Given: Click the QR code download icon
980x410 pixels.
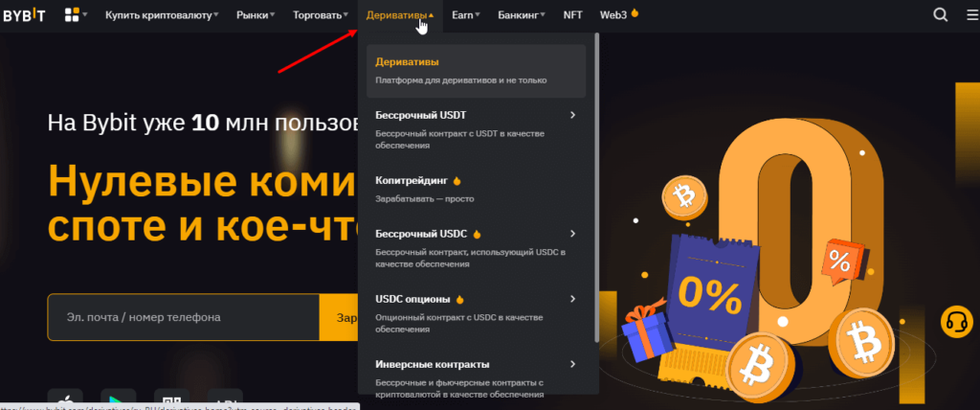Looking at the screenshot, I should point(171,399).
